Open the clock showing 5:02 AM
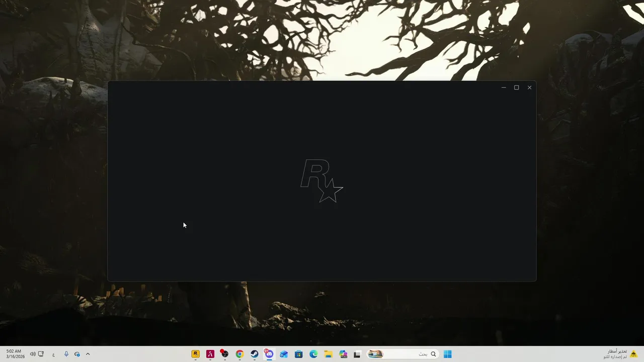 (15, 354)
